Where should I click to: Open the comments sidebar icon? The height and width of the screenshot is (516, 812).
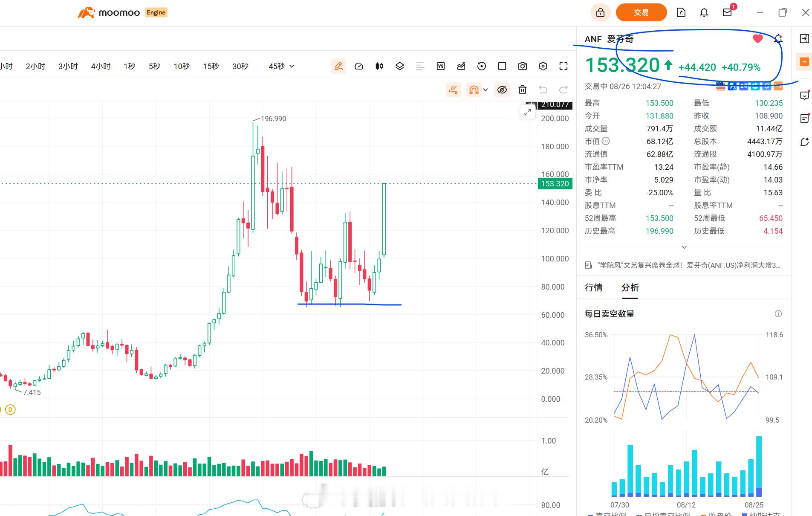point(804,96)
